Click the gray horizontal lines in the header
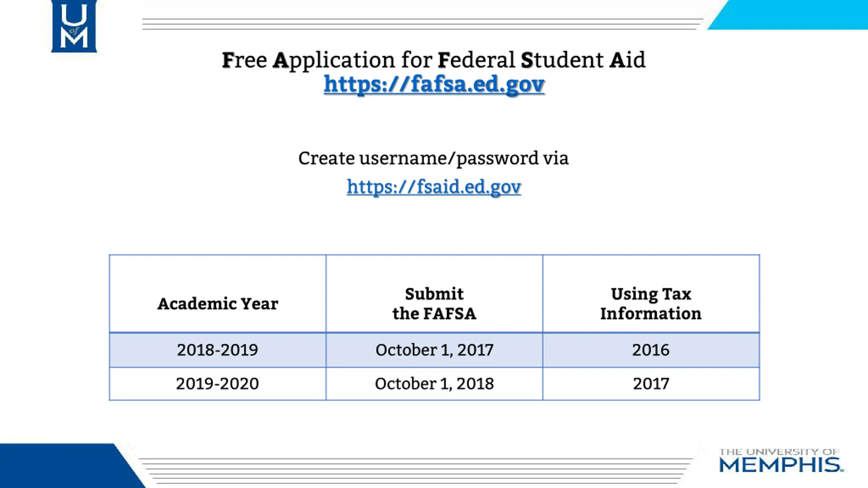This screenshot has height=488, width=868. pos(420,24)
